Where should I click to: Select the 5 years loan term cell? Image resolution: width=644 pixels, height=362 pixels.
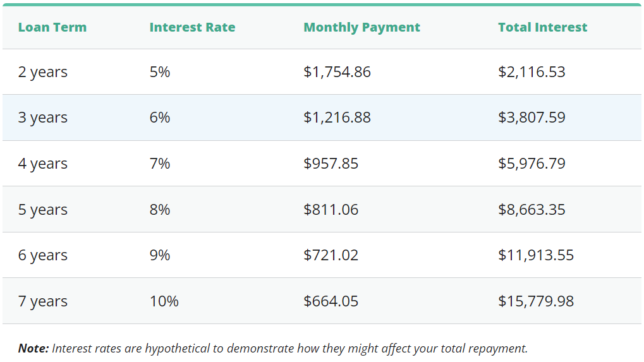42,210
